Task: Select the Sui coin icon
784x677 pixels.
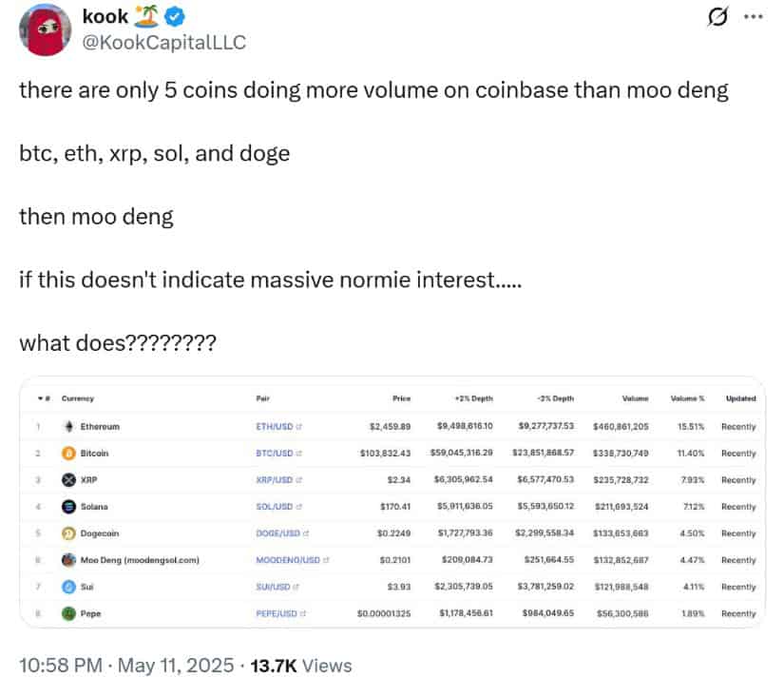Action: pyautogui.click(x=67, y=587)
